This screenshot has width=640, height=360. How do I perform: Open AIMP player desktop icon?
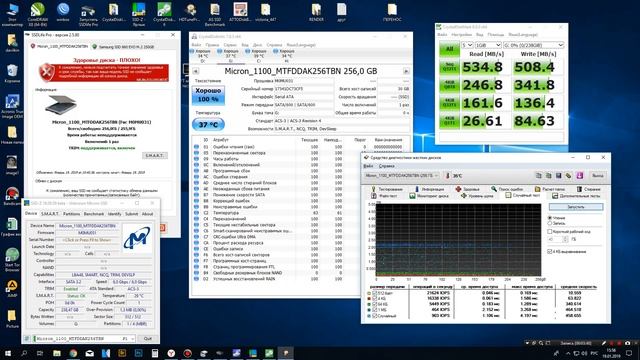(12, 288)
